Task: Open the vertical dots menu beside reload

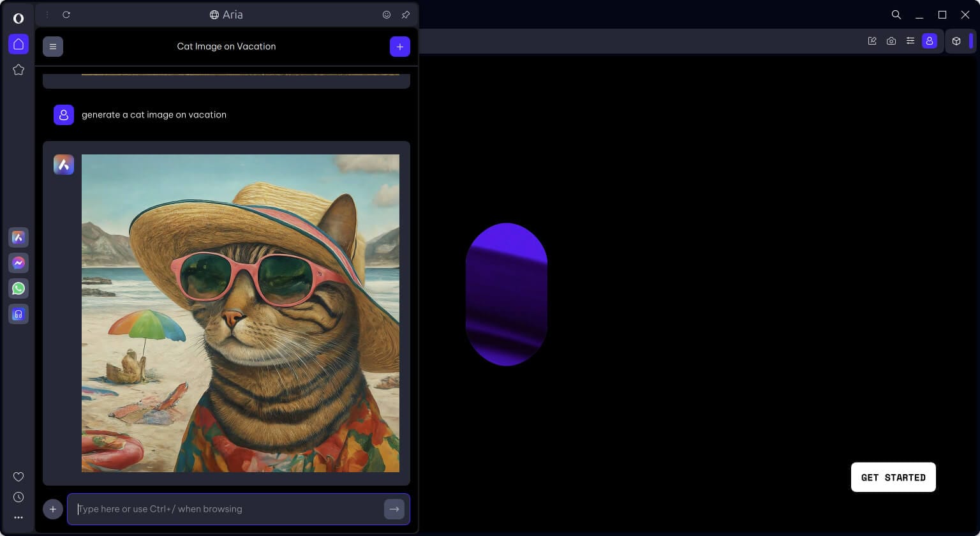Action: click(x=46, y=14)
